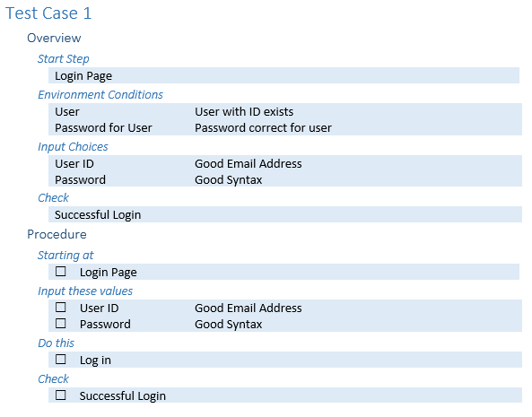Click the 'Do this' subheading
532x417 pixels.
click(x=56, y=343)
